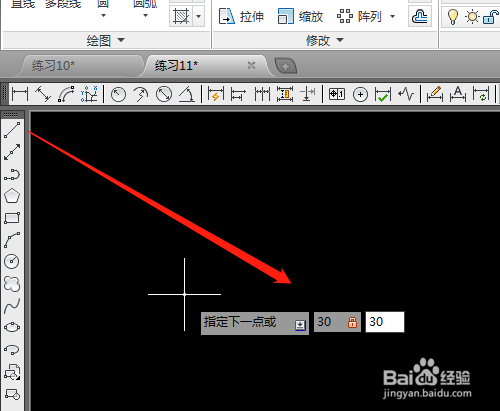Open the hatch dropdown arrow
The image size is (500, 411).
(x=199, y=16)
